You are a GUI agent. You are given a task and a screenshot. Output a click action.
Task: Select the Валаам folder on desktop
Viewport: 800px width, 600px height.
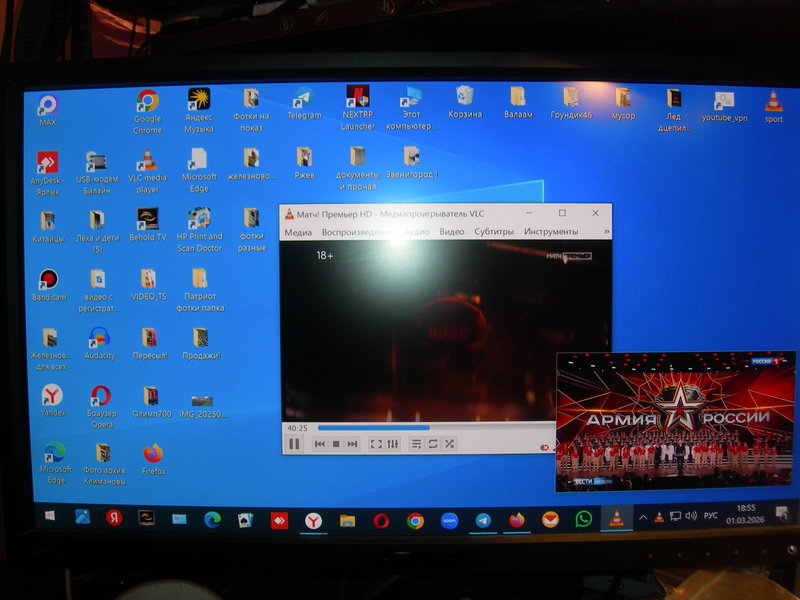[x=518, y=103]
